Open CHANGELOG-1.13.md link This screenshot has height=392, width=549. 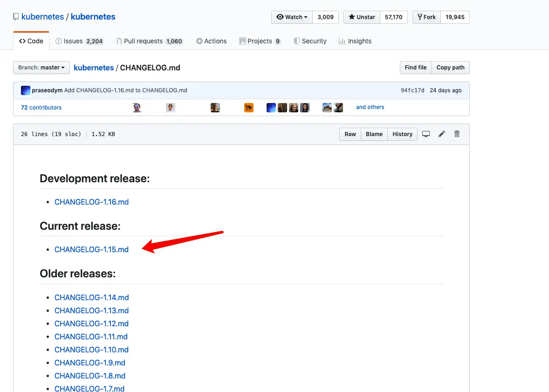91,310
